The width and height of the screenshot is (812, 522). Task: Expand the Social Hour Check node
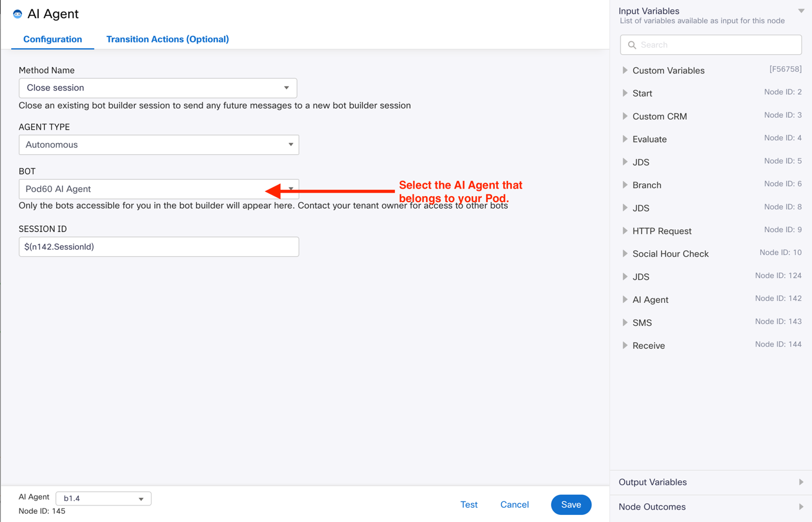coord(625,254)
